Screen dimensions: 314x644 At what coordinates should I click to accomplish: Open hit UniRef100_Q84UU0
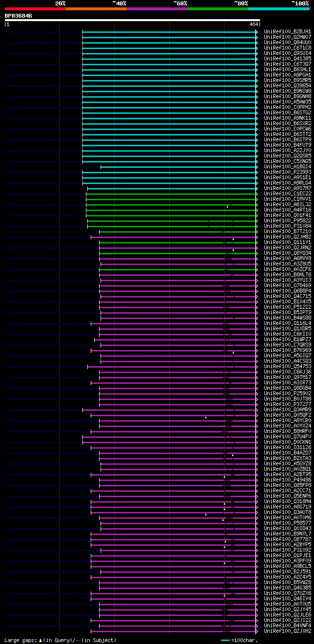click(288, 42)
